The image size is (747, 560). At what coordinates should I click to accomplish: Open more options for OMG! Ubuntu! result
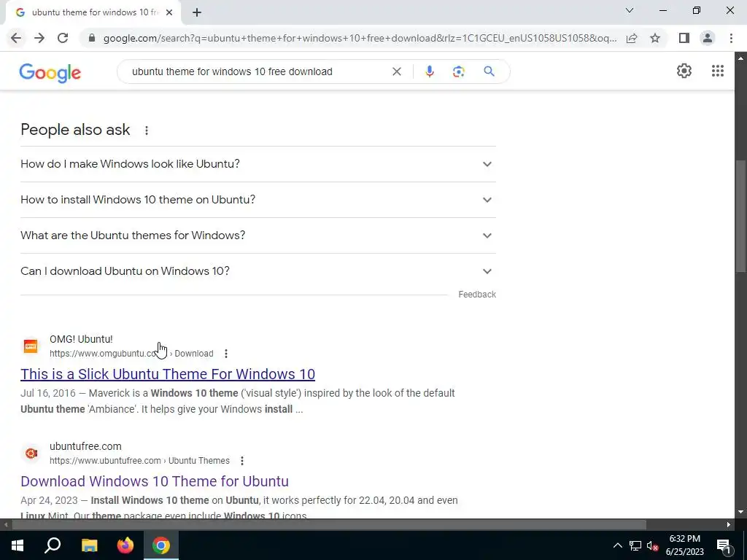226,354
